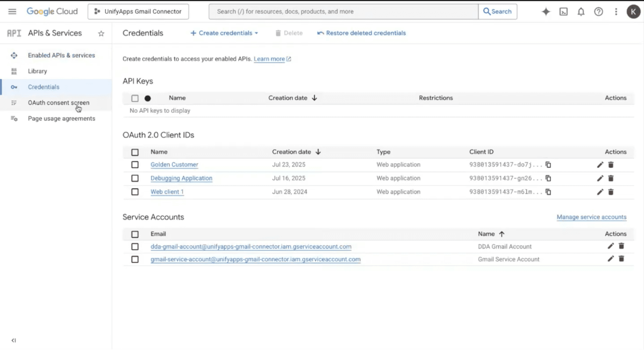Check the Golden Customer row checkbox
This screenshot has height=350, width=644.
(135, 165)
